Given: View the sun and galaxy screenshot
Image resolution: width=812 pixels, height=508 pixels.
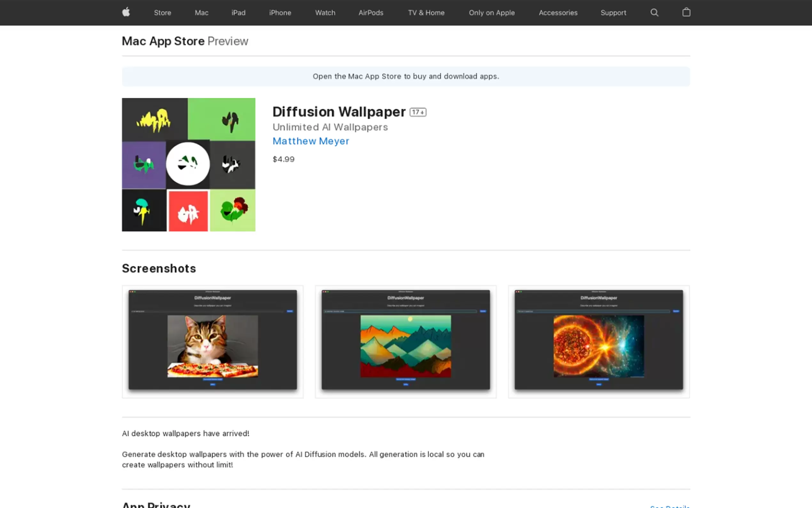Looking at the screenshot, I should point(598,342).
